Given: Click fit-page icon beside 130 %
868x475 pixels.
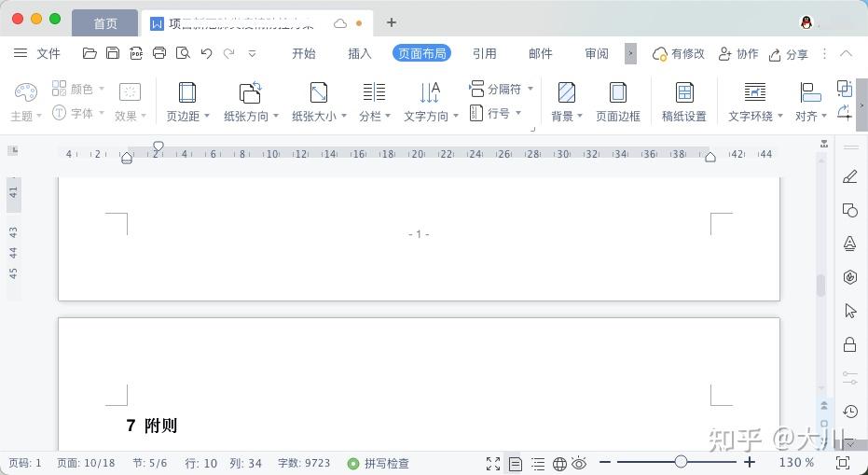Looking at the screenshot, I should tap(843, 463).
